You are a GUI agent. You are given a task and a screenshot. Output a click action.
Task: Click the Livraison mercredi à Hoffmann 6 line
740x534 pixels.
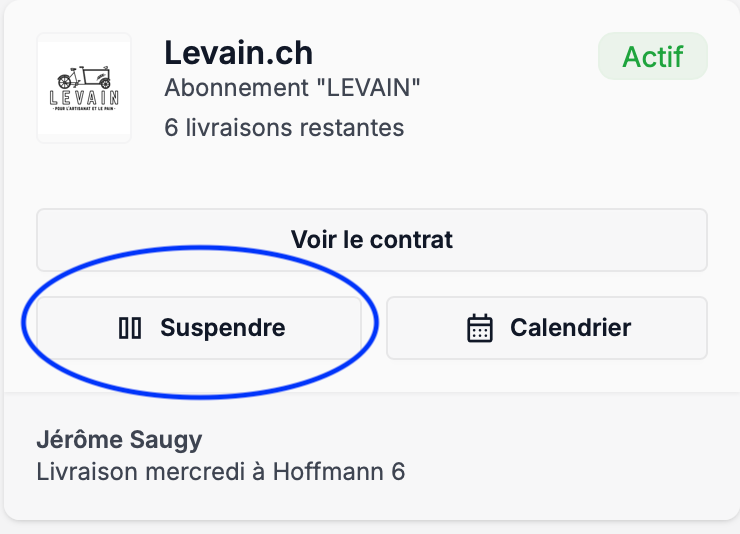coord(220,471)
